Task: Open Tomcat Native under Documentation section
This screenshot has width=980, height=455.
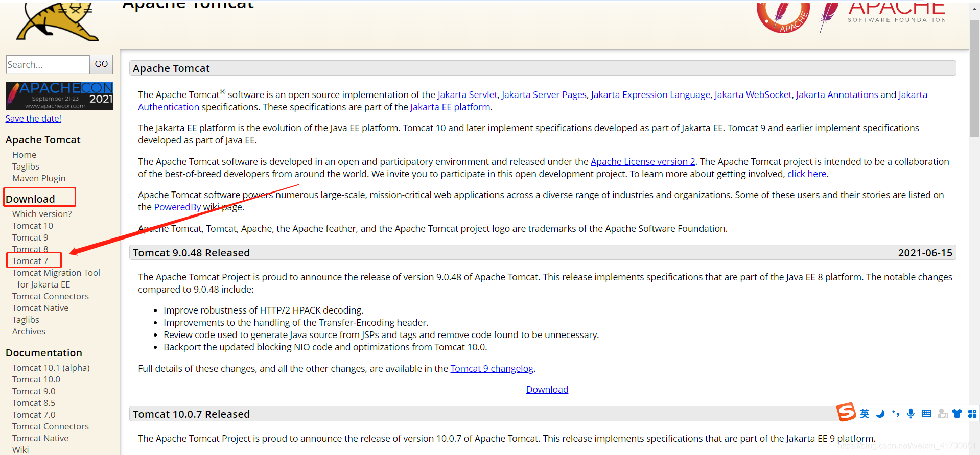Action: tap(40, 438)
